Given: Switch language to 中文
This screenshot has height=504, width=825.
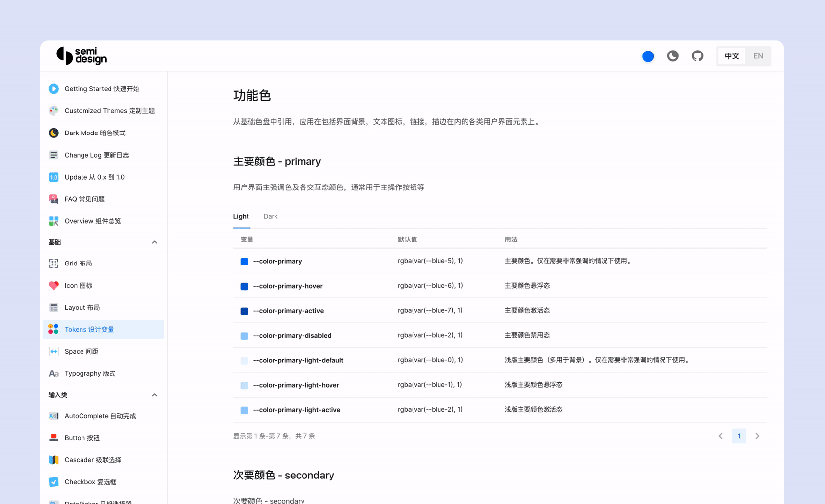Looking at the screenshot, I should [x=732, y=56].
